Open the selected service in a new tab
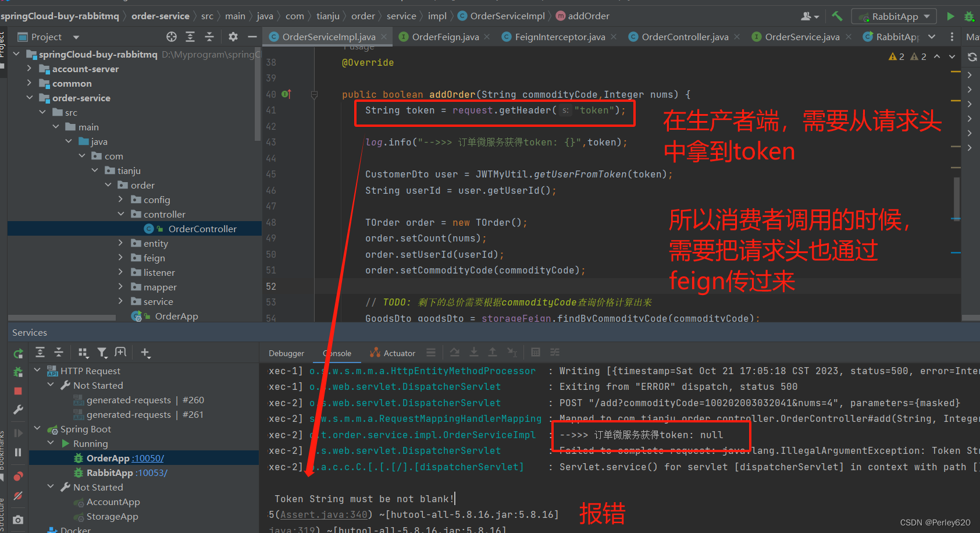This screenshot has width=980, height=533. pos(120,352)
